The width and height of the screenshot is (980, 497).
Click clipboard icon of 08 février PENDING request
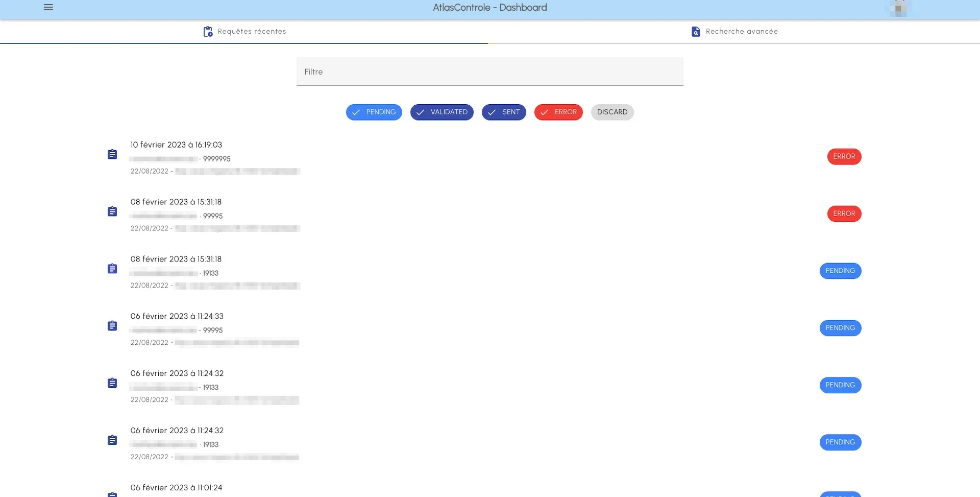[112, 269]
